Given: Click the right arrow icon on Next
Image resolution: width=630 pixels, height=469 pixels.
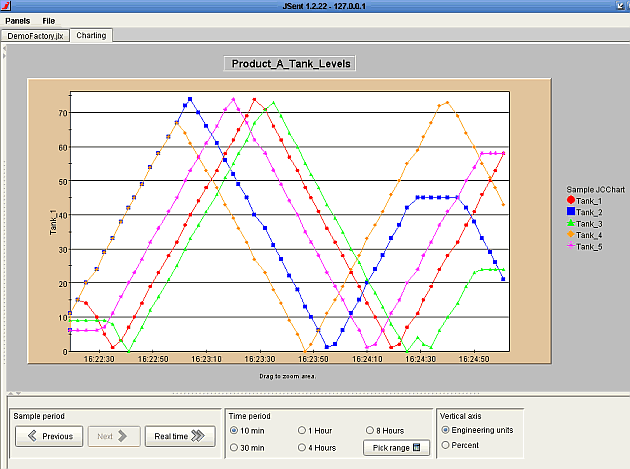Looking at the screenshot, I should [122, 436].
